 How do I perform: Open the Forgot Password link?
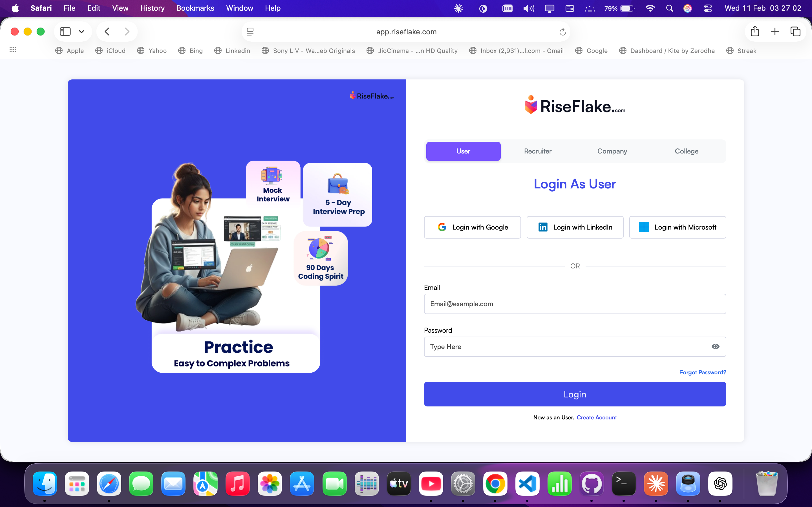[703, 372]
